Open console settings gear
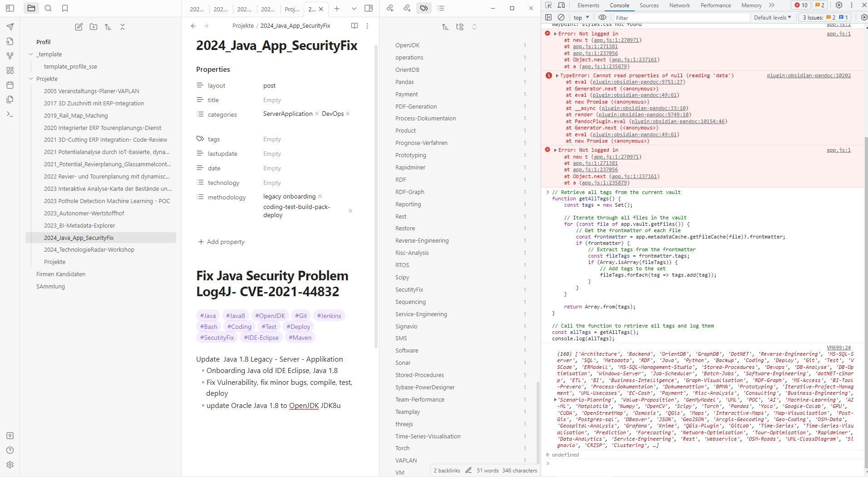Image resolution: width=868 pixels, height=477 pixels. (x=863, y=17)
